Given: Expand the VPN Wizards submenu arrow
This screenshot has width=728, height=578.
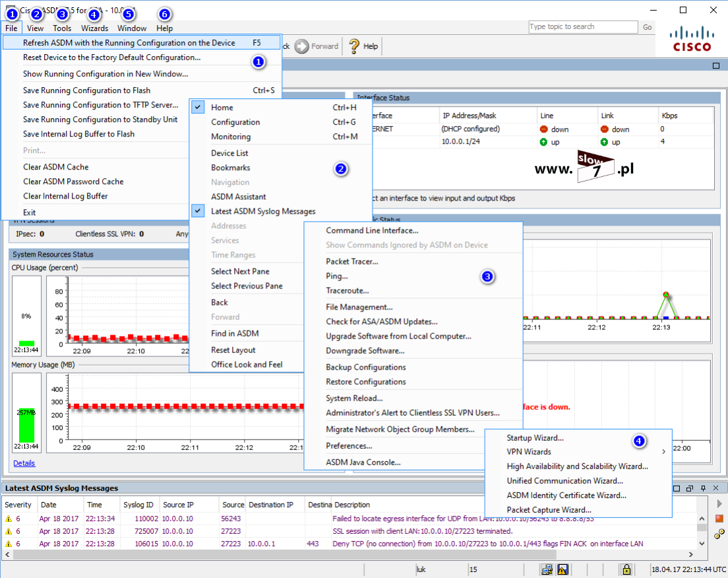Looking at the screenshot, I should (x=663, y=451).
